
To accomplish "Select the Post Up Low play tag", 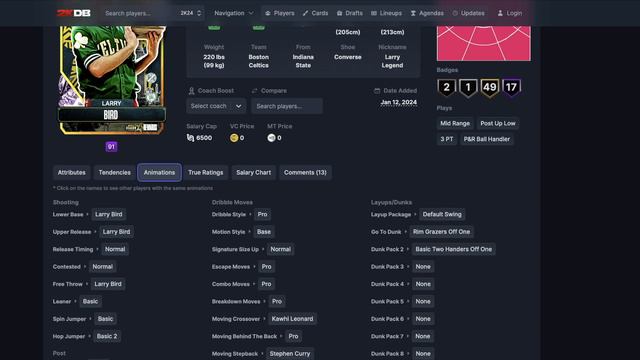I will tap(498, 123).
